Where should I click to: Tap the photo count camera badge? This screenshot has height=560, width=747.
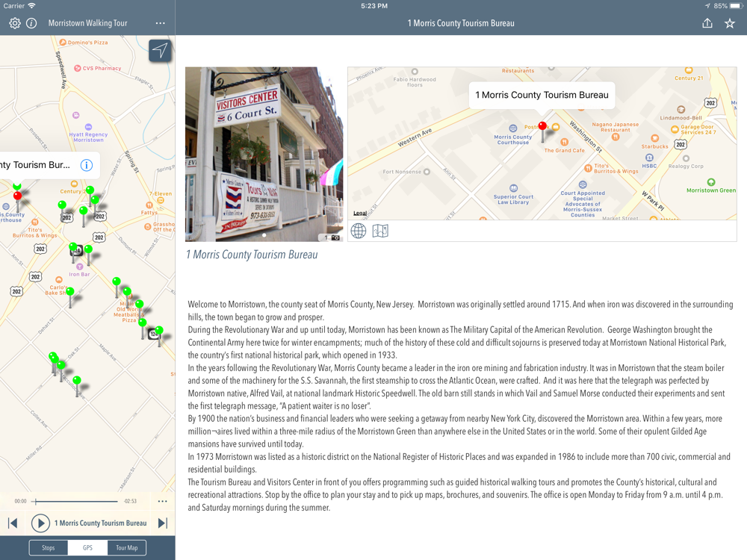[332, 237]
